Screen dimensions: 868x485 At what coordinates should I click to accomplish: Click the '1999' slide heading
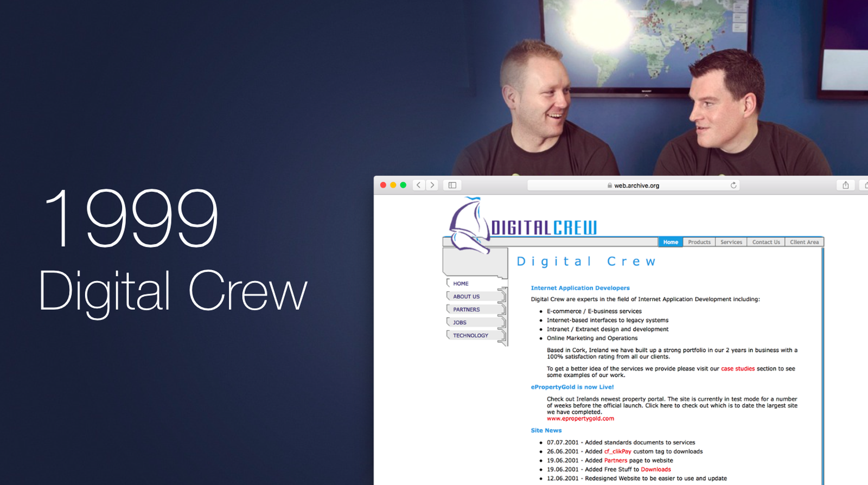point(132,218)
